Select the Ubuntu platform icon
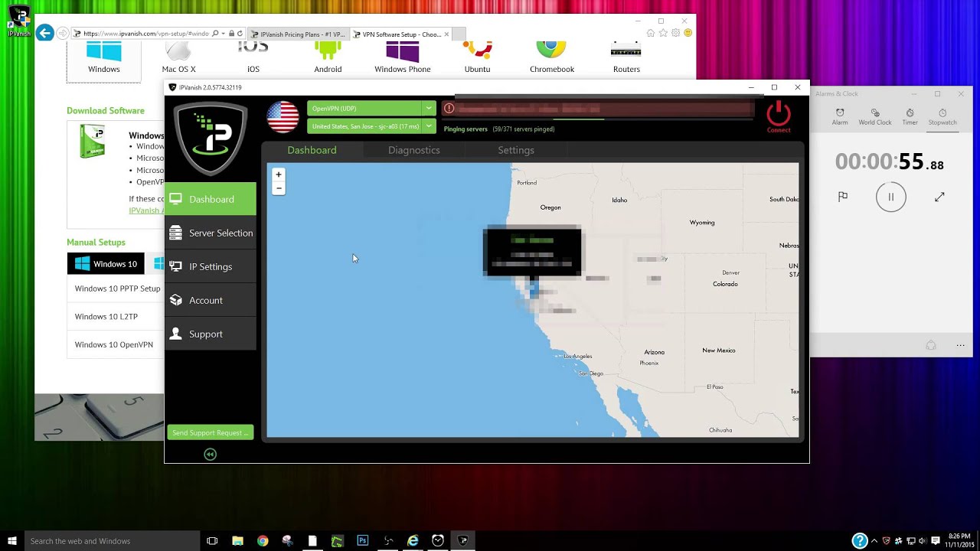 click(477, 52)
